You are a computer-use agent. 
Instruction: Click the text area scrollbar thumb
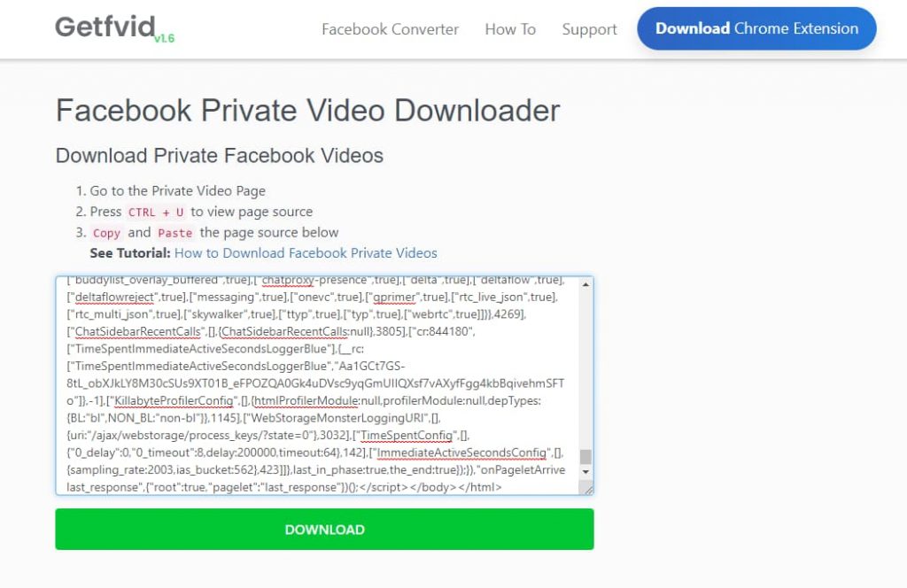pyautogui.click(x=586, y=456)
